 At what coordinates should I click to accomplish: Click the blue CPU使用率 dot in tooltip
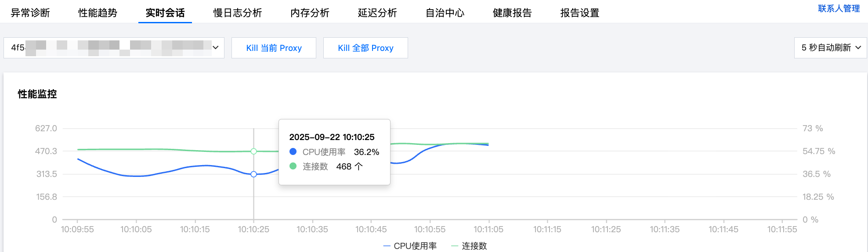[293, 151]
